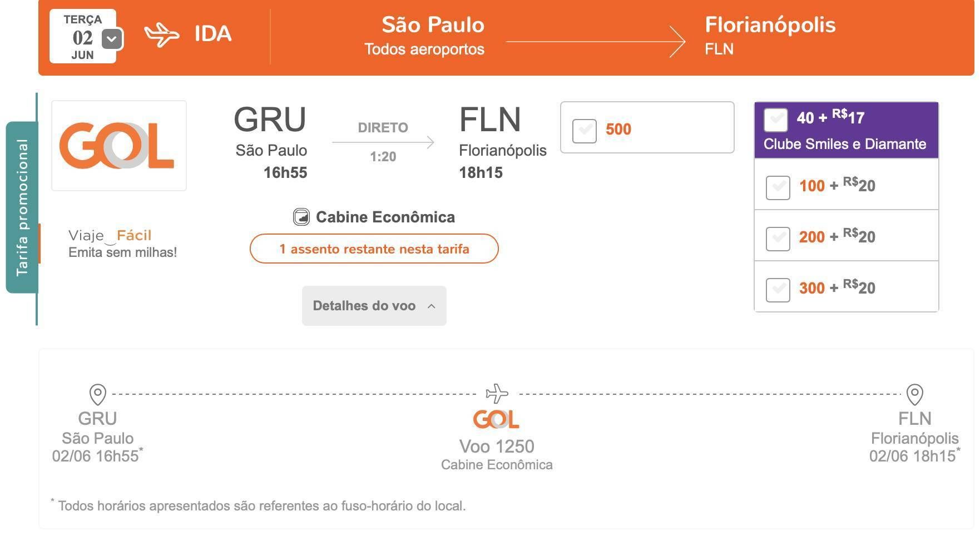Tick the 100 + R$20 fare option
This screenshot has height=536, width=980.
(x=778, y=188)
